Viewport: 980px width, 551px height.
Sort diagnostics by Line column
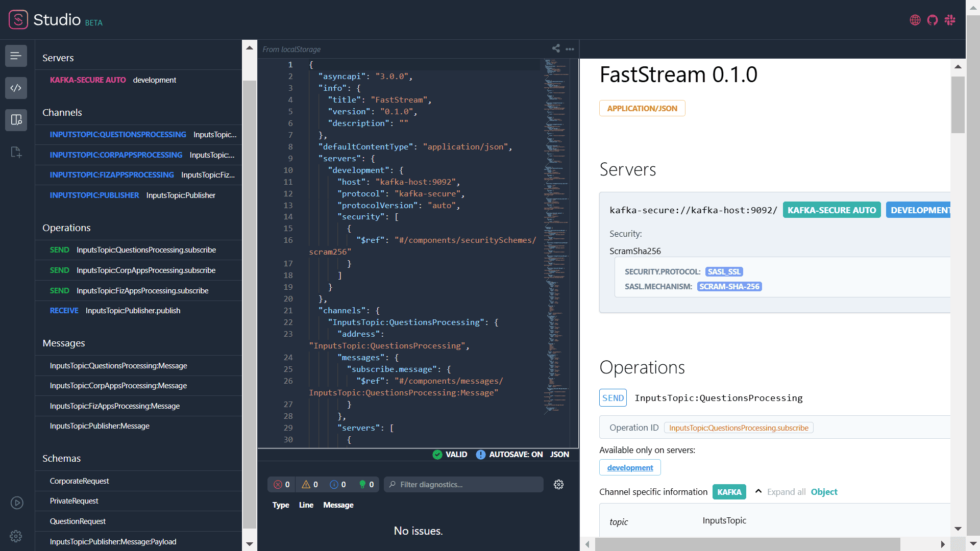click(x=306, y=505)
